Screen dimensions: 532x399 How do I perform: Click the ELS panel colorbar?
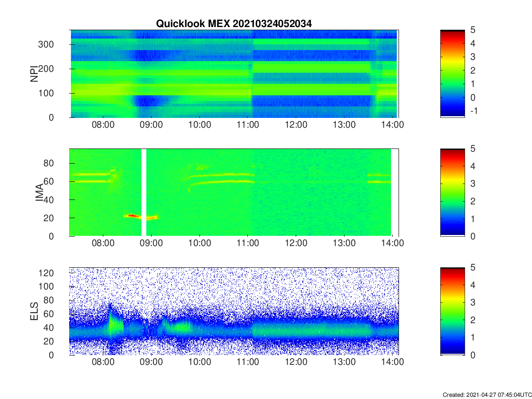453,311
